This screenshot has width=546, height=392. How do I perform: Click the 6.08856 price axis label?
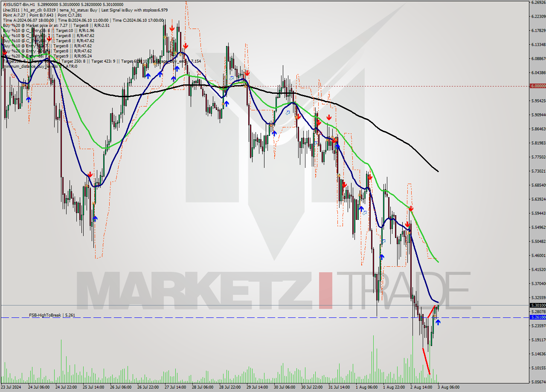click(x=539, y=59)
